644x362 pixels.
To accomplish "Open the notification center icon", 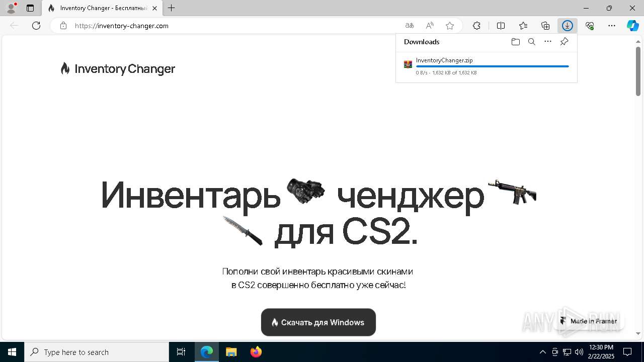I will coord(627,352).
